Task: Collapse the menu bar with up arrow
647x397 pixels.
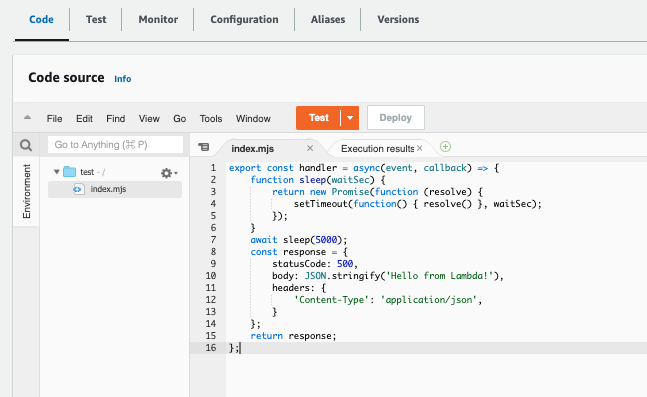Action: point(27,118)
